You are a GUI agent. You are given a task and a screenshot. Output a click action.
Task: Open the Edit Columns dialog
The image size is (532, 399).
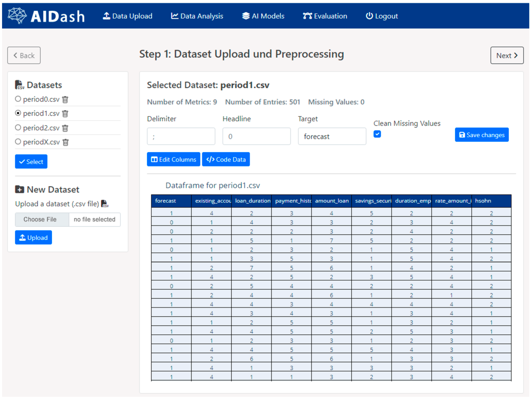pos(173,159)
